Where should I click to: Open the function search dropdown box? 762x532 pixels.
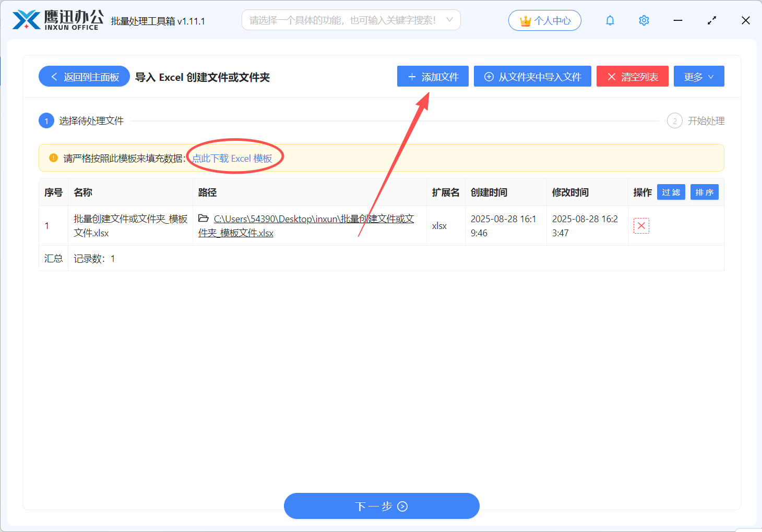tap(351, 20)
